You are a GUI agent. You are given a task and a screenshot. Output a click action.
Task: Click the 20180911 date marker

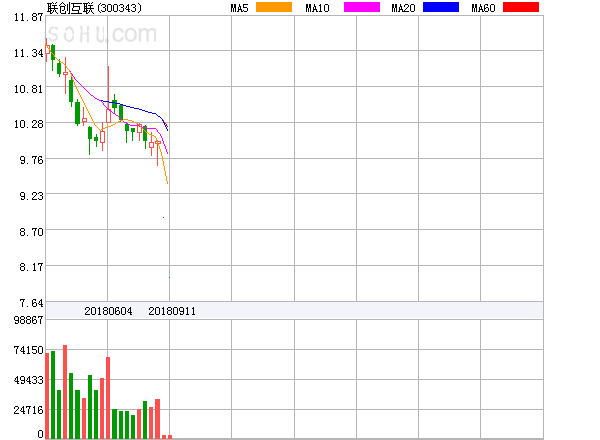click(x=171, y=311)
